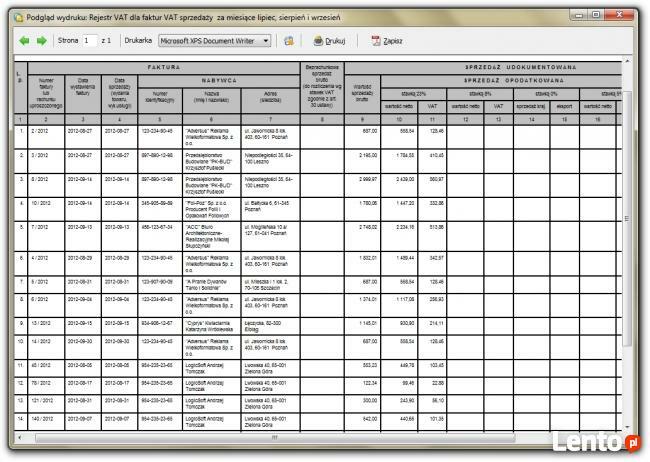Image resolution: width=650 pixels, height=462 pixels.
Task: Click the vertical scrollbar down arrow
Action: tap(627, 427)
